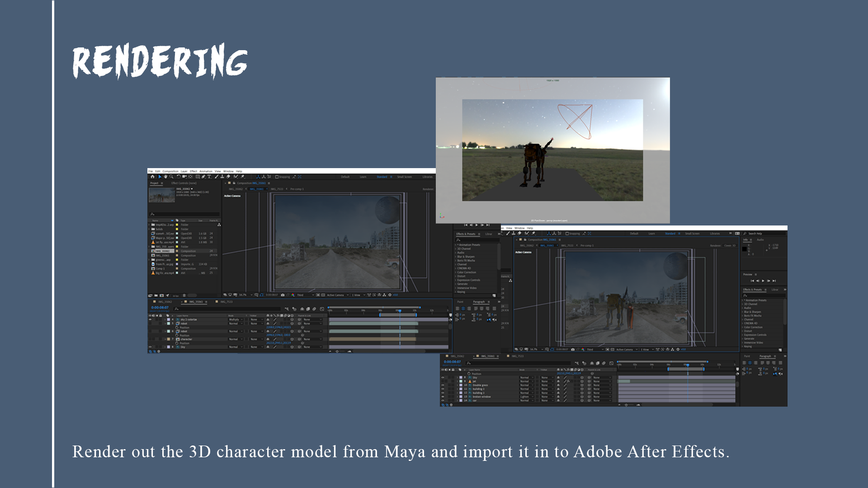Choose the Puppet Pin tool in left After Effects toolbar
The height and width of the screenshot is (488, 868).
242,177
